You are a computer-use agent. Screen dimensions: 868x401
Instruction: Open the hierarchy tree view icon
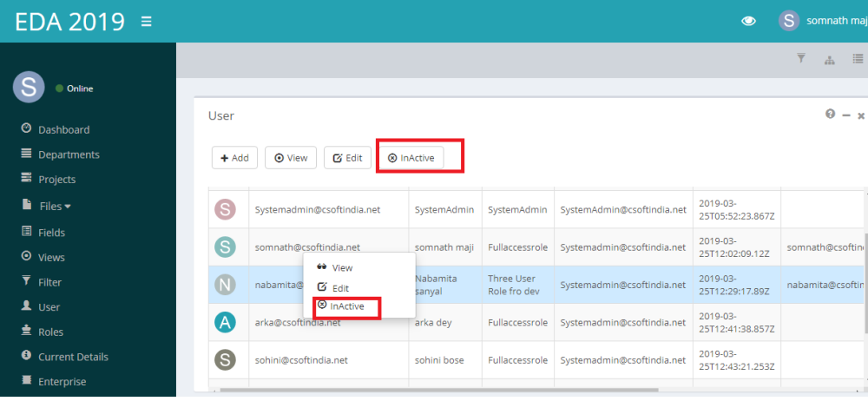point(829,60)
